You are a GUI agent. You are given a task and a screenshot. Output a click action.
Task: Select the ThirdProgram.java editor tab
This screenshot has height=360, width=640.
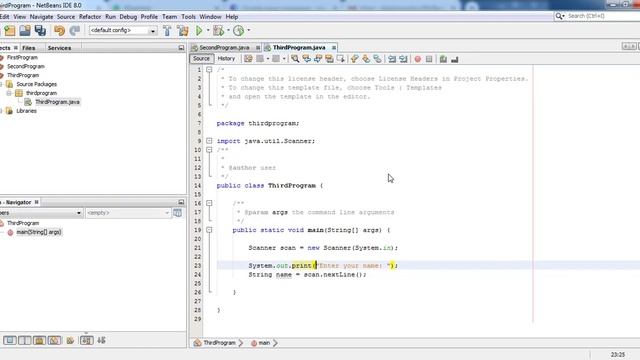click(299, 48)
